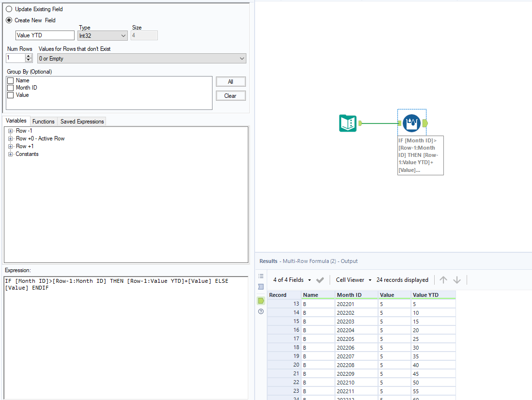Screen dimensions: 532x400
Task: Click the green output anchor of Multi-Row Formula
Action: [x=426, y=123]
